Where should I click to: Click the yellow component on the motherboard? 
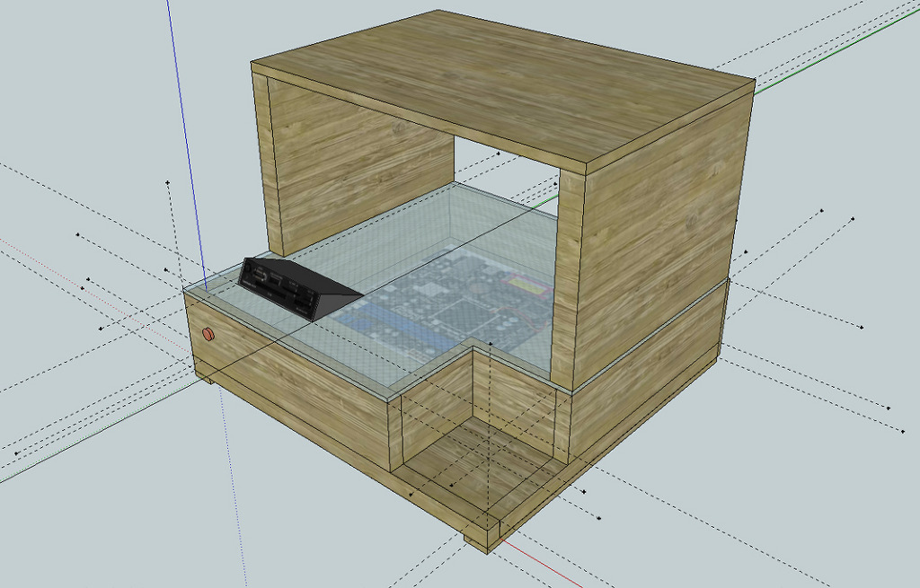pyautogui.click(x=528, y=286)
